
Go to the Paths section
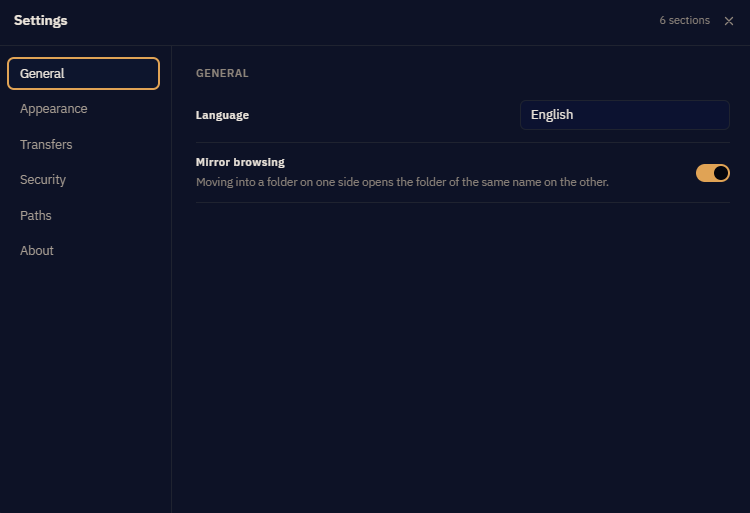[x=83, y=216]
